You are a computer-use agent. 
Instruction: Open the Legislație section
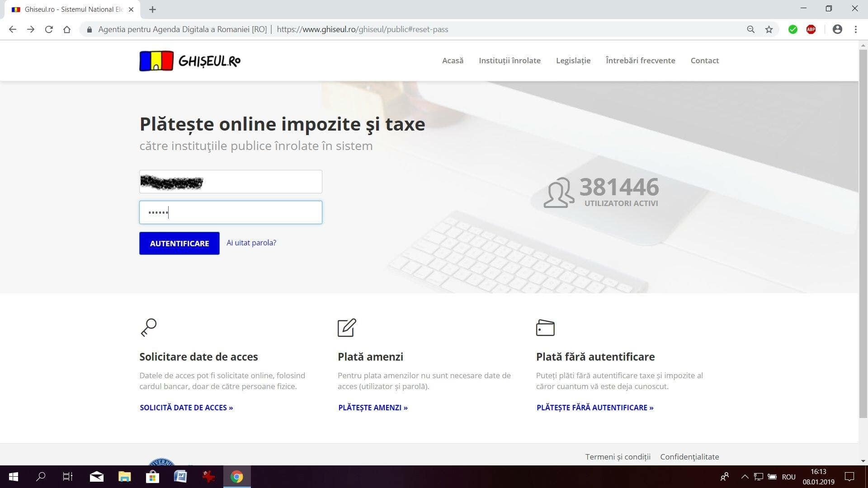(573, 61)
